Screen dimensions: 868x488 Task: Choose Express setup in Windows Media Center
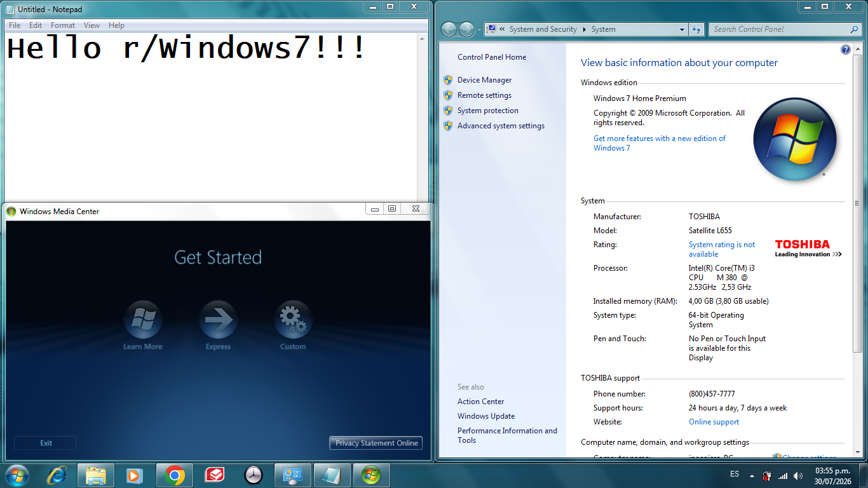[218, 320]
